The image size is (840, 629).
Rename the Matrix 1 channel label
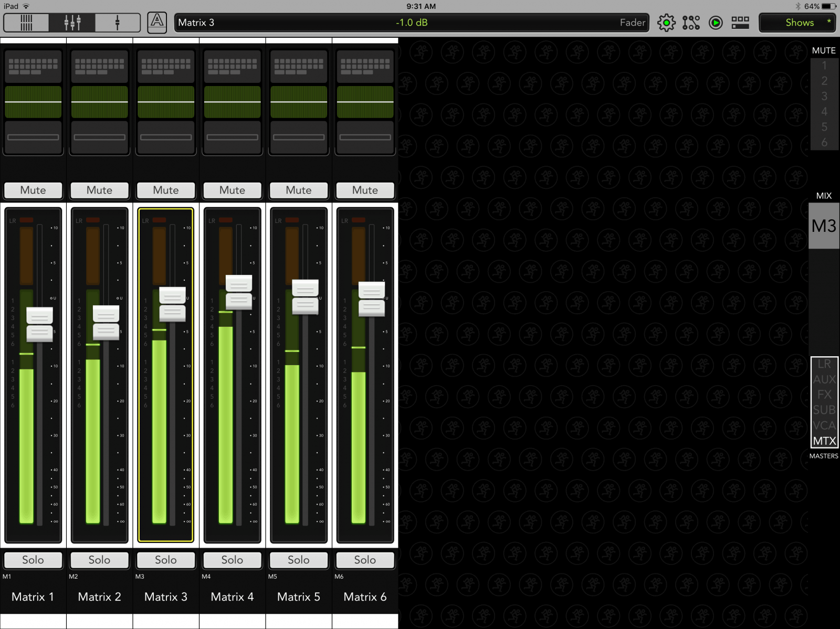click(33, 597)
